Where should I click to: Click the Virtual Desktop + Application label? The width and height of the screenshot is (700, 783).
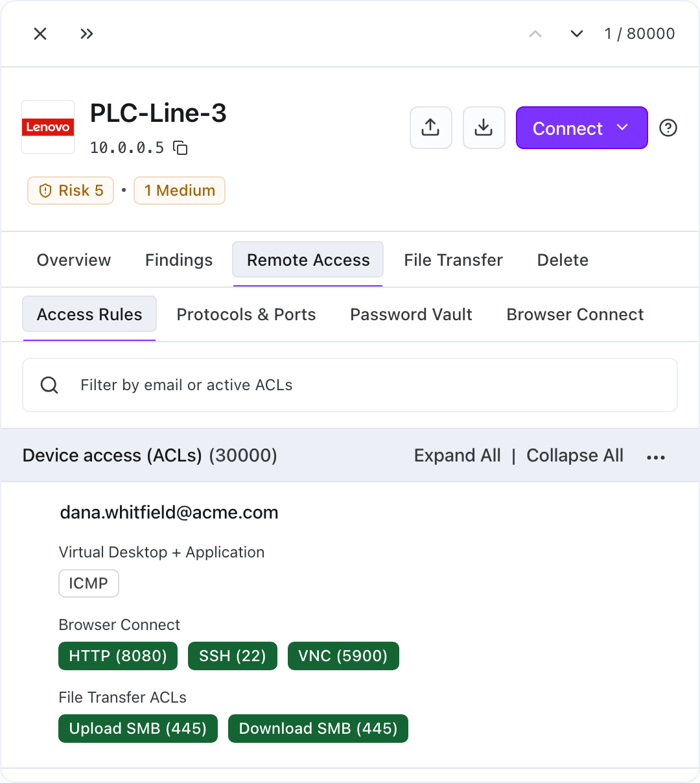[x=161, y=552]
